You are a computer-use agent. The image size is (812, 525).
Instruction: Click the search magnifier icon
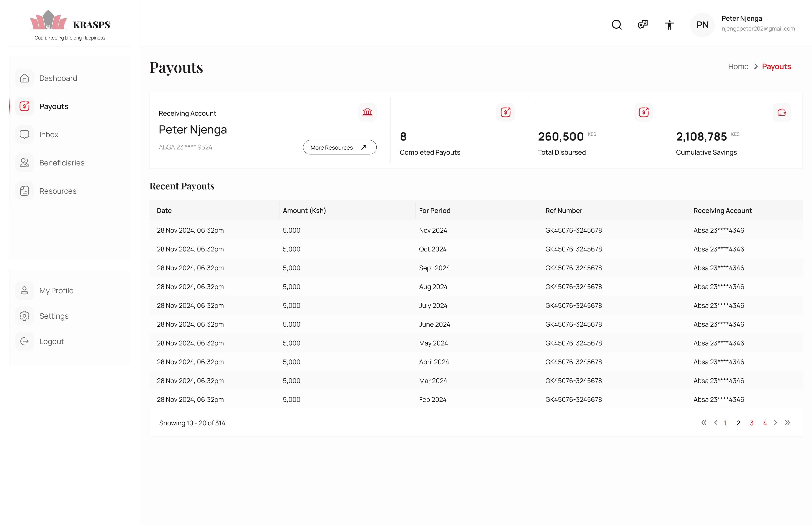[x=616, y=24]
